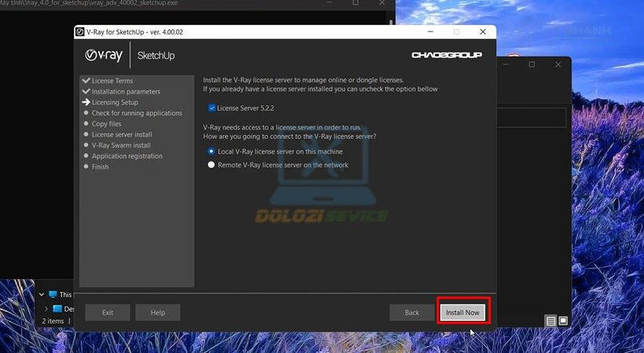Switch to large icons view in Explorer
The image size is (644, 353).
point(563,321)
